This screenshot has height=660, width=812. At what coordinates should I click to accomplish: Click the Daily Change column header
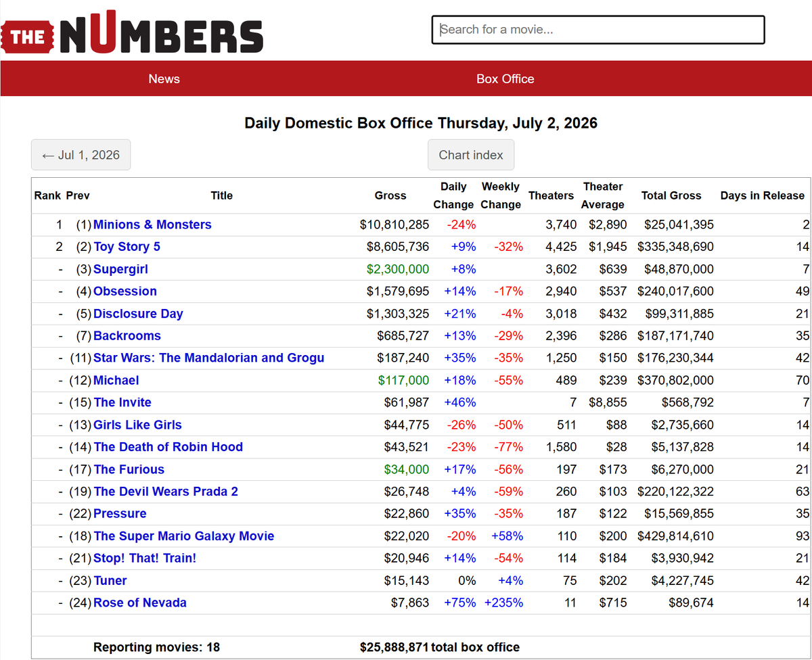pos(453,195)
